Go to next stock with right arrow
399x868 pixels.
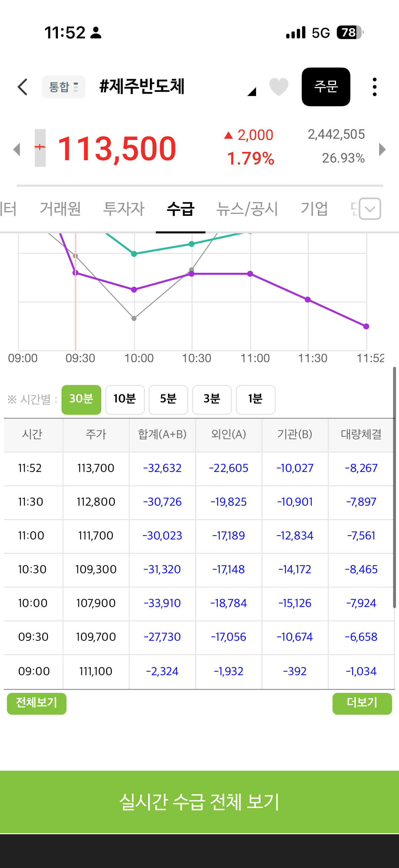tap(382, 149)
